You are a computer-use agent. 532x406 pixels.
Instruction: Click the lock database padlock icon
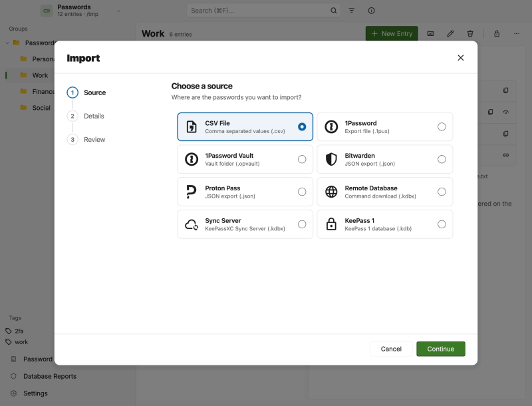click(497, 33)
